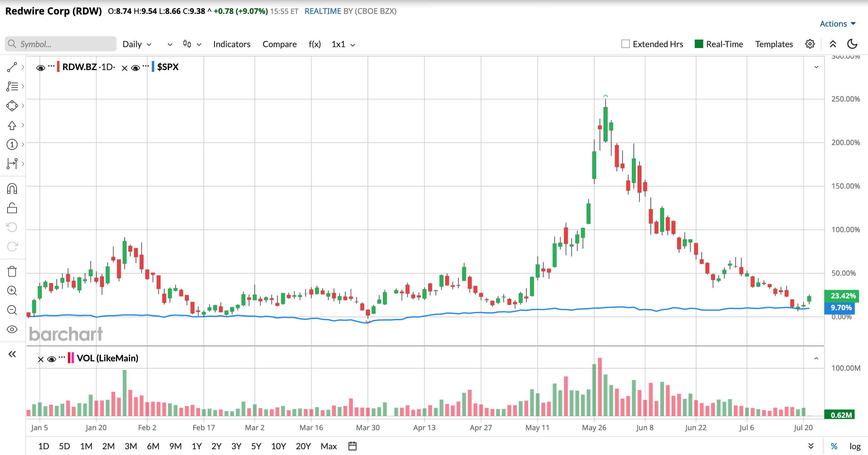Screen dimensions: 868x455
Task: Select the Max time range
Action: (x=329, y=446)
